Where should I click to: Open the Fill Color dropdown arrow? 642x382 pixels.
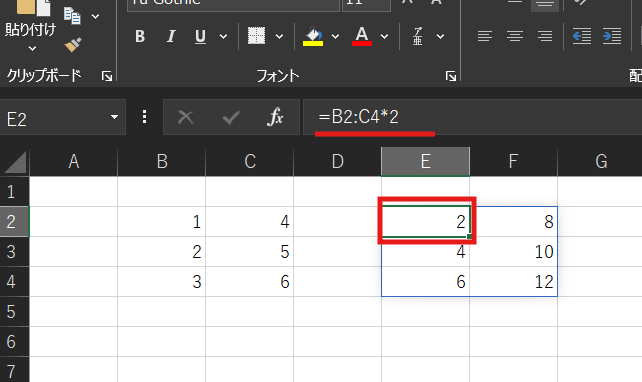(335, 36)
